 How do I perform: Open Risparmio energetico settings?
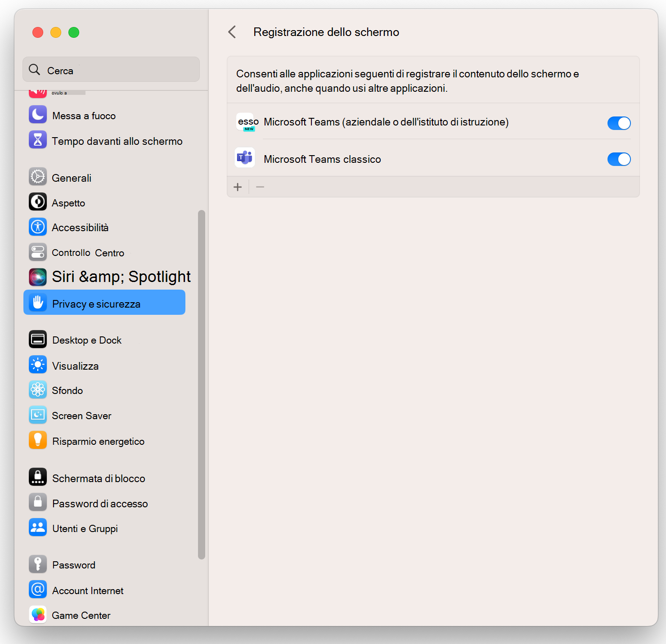(98, 441)
